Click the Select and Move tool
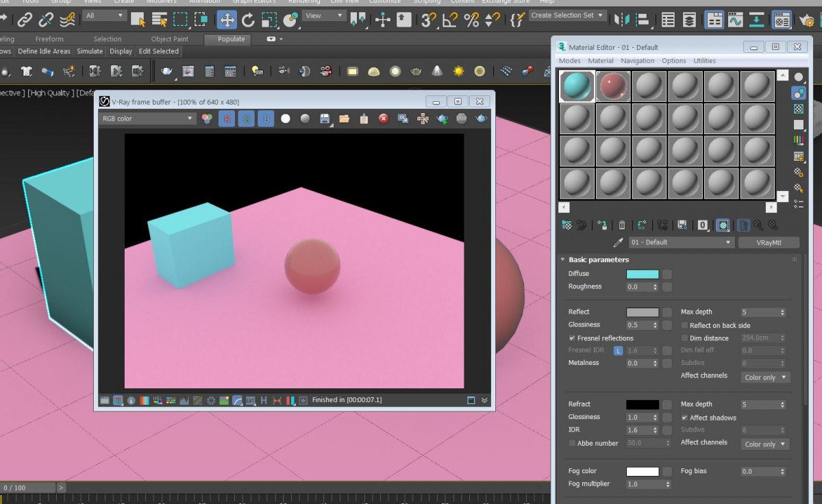 (227, 19)
